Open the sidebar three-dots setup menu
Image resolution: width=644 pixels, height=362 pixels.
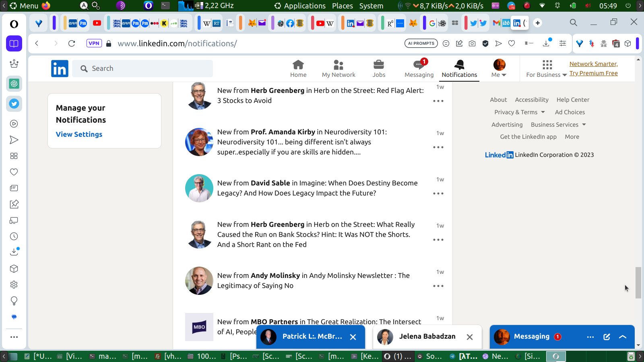14,337
